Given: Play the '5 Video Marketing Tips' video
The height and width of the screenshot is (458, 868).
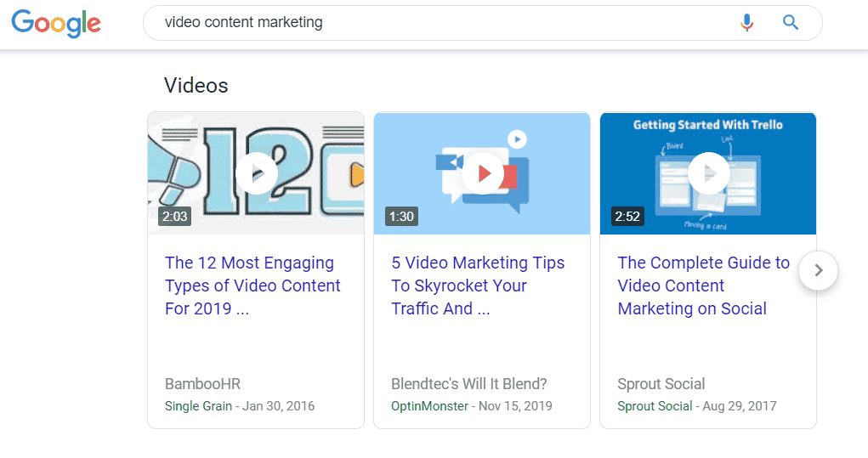Looking at the screenshot, I should pos(482,173).
